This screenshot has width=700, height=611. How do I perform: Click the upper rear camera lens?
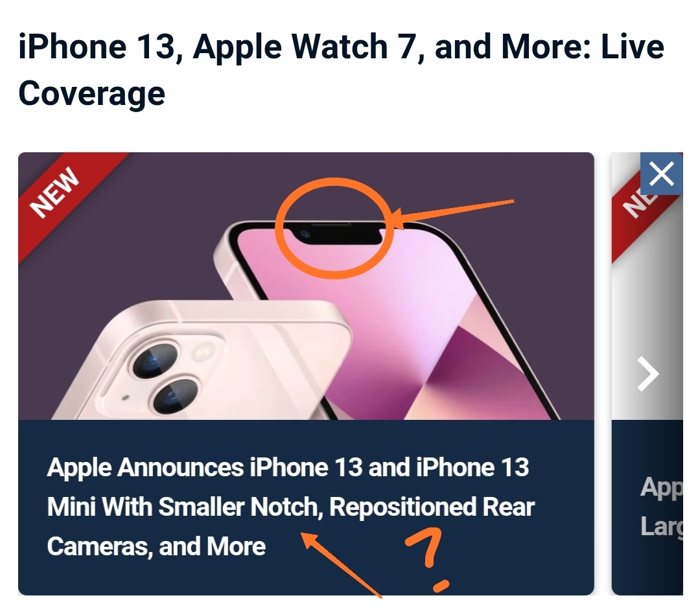click(154, 360)
